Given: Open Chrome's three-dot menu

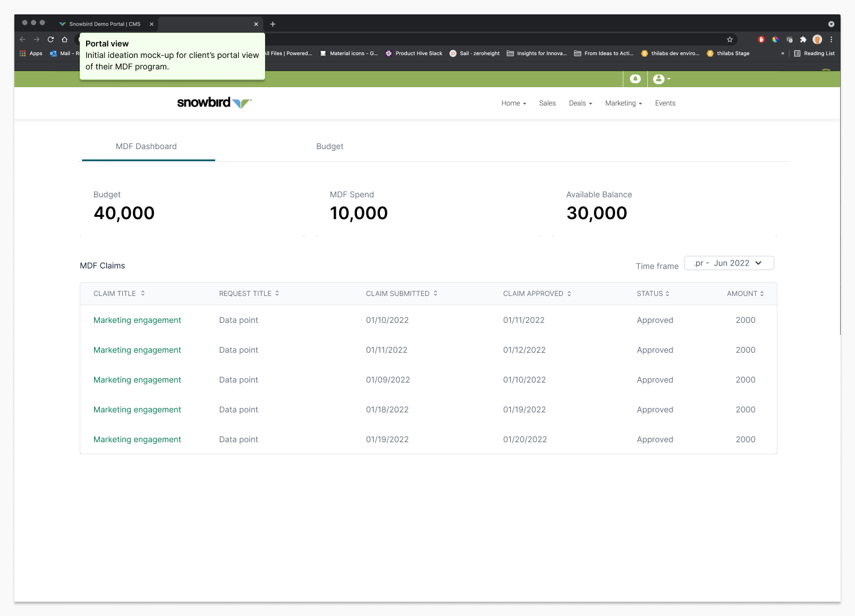Looking at the screenshot, I should (831, 40).
